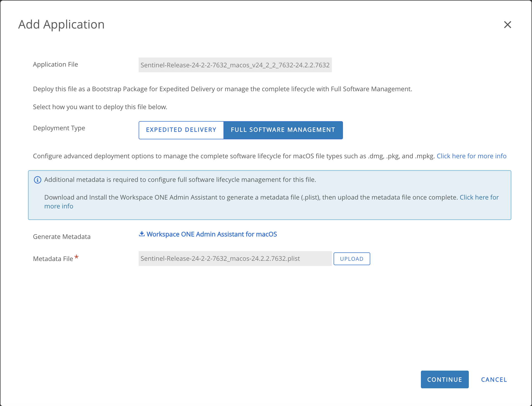Open the macOS file types more info link

[x=472, y=156]
